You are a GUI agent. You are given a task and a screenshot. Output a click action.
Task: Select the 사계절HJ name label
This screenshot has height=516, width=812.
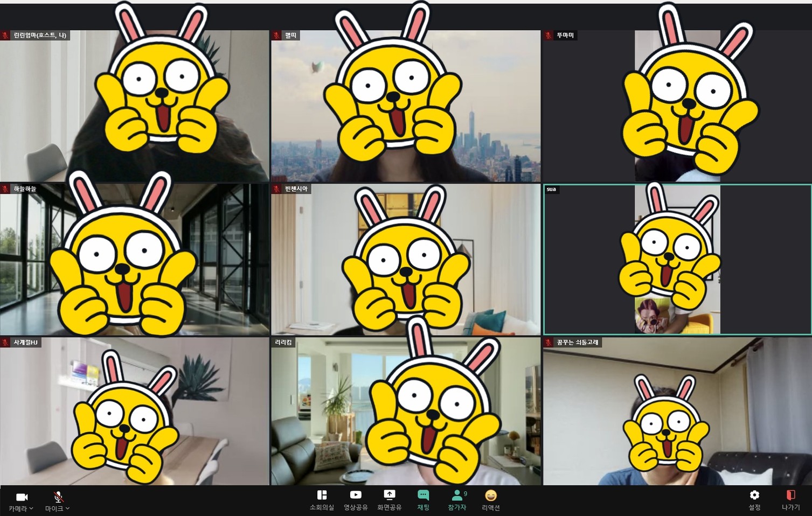coord(25,343)
